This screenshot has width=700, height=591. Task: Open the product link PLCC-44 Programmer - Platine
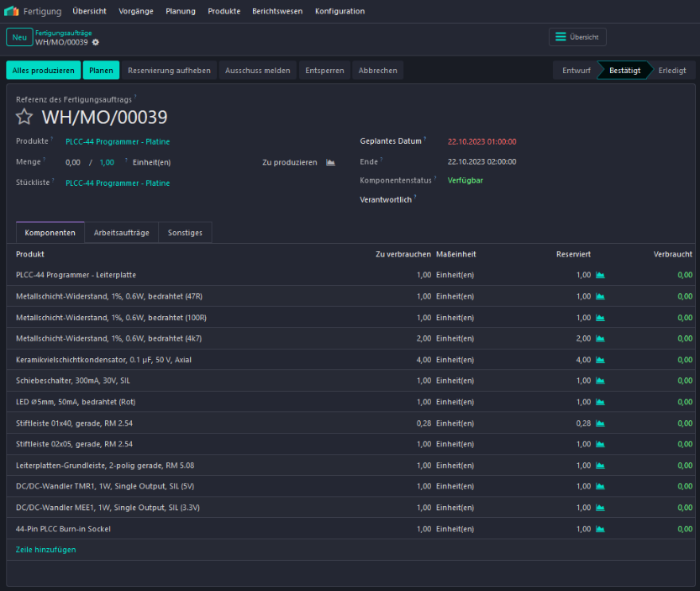pyautogui.click(x=118, y=141)
